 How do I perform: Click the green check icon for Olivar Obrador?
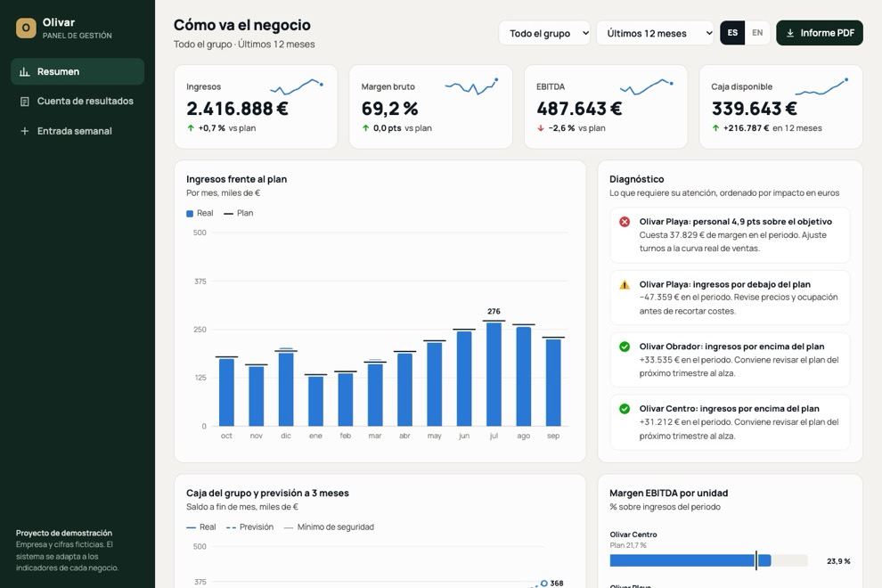(625, 347)
